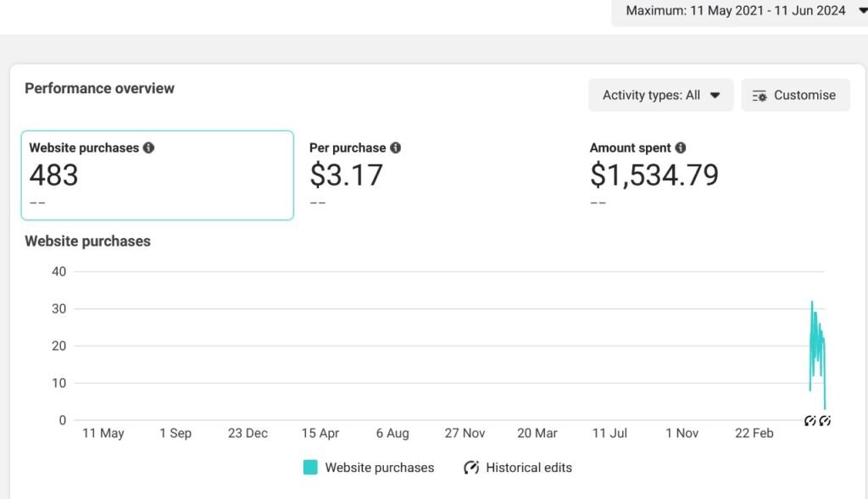Toggle the Website purchases legend label
This screenshot has height=499, width=868.
pos(379,468)
